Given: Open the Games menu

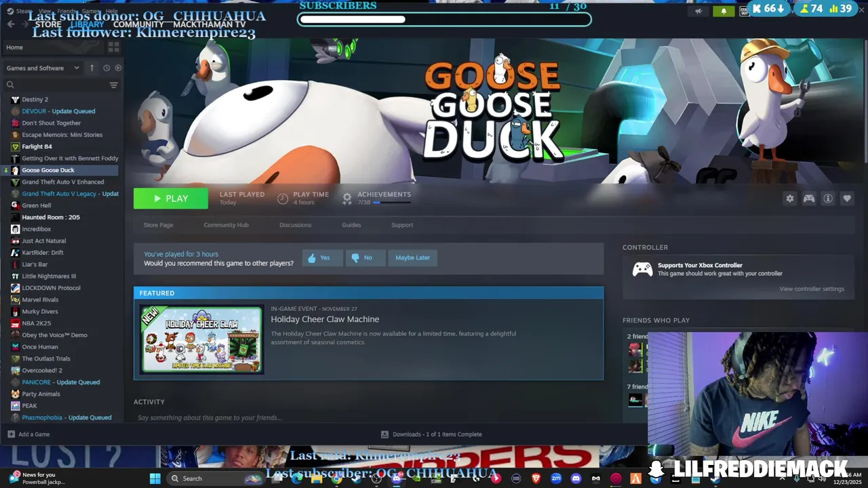Looking at the screenshot, I should (x=91, y=12).
